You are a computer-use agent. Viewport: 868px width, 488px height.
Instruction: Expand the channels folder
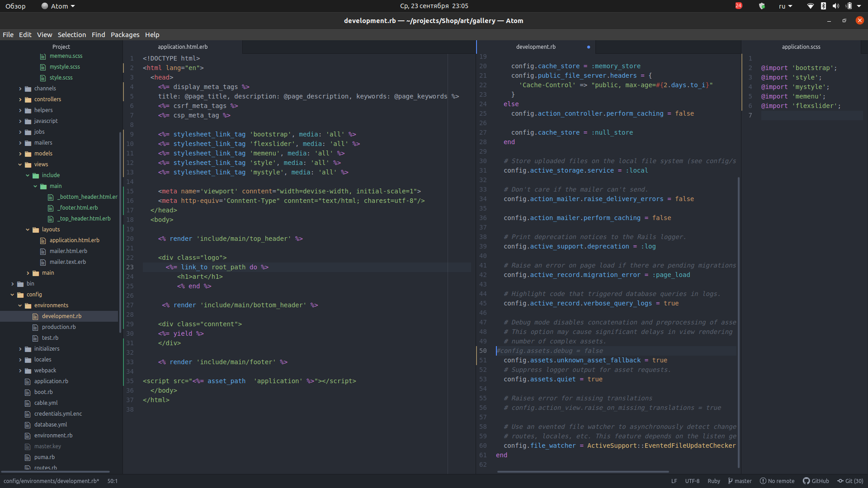point(20,89)
